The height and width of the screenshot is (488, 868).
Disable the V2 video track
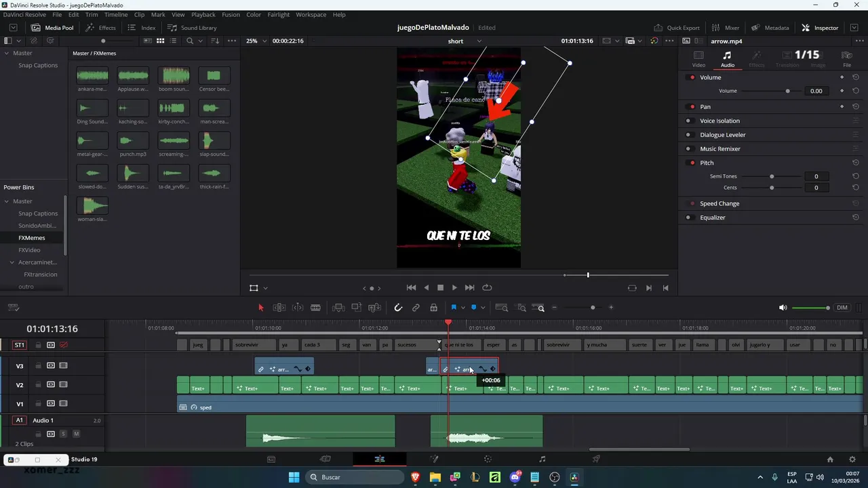[63, 384]
